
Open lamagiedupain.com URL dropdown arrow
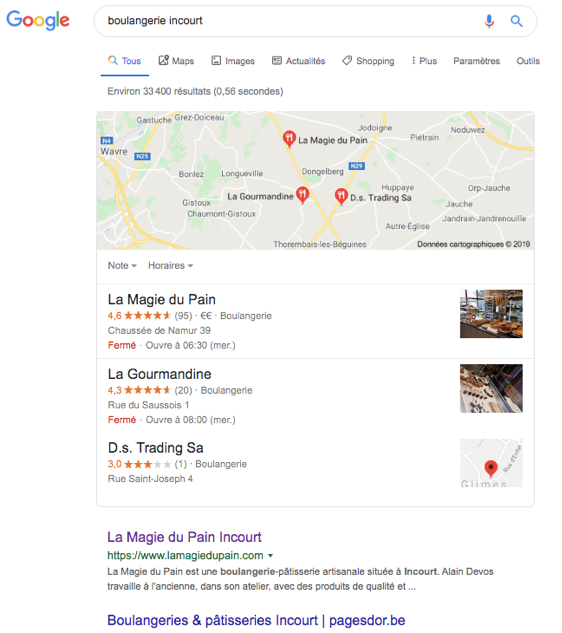[x=271, y=556]
